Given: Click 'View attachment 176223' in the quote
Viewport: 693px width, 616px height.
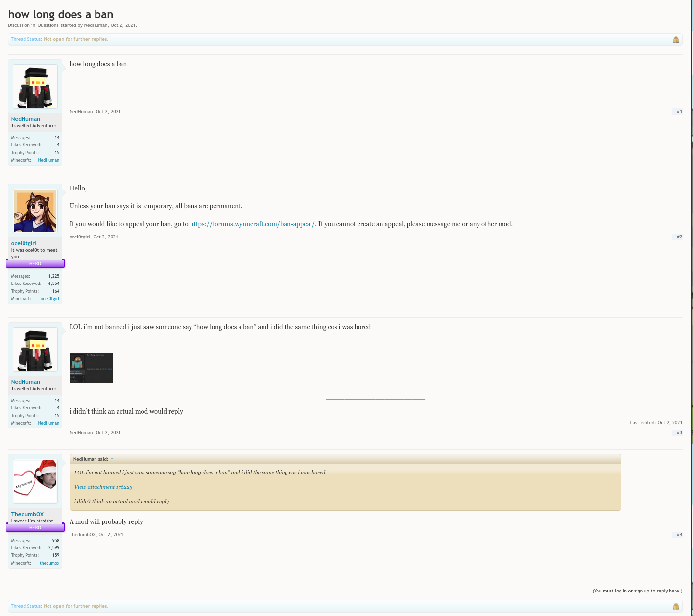Looking at the screenshot, I should (103, 487).
